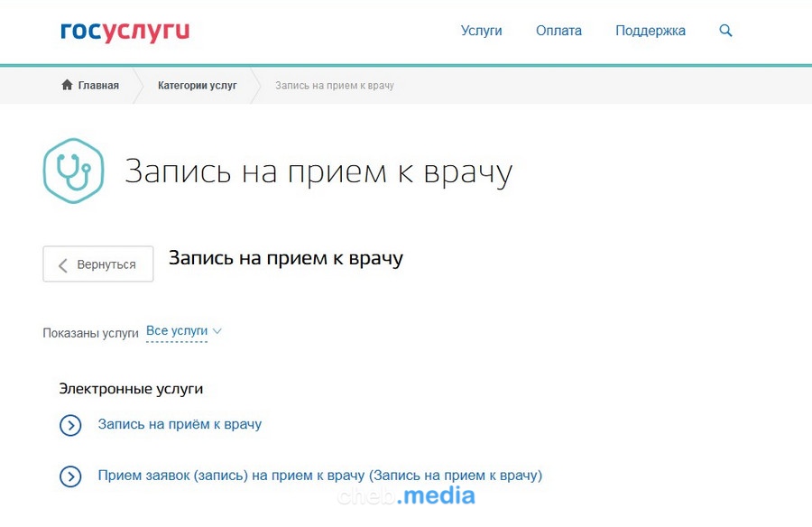812x527 pixels.
Task: Open the Услуги menu item
Action: point(481,31)
